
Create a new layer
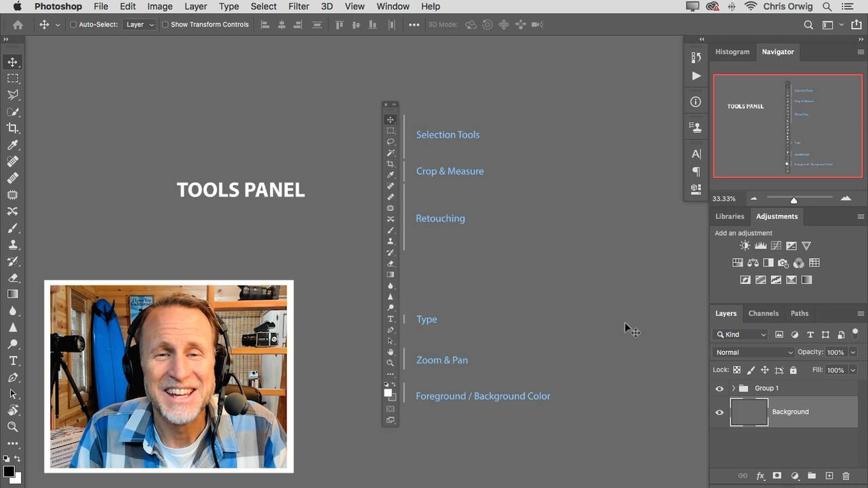click(x=829, y=476)
